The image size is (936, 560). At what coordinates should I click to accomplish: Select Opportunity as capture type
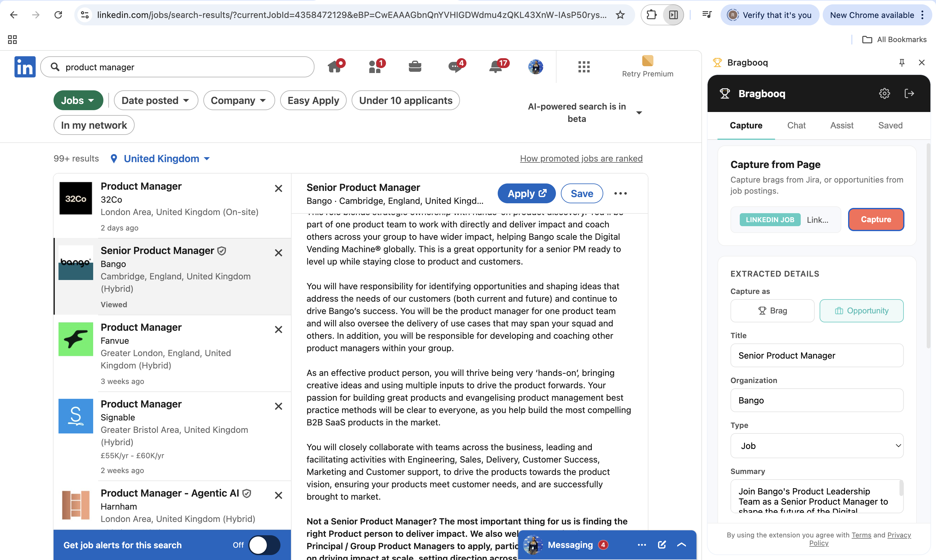click(861, 311)
